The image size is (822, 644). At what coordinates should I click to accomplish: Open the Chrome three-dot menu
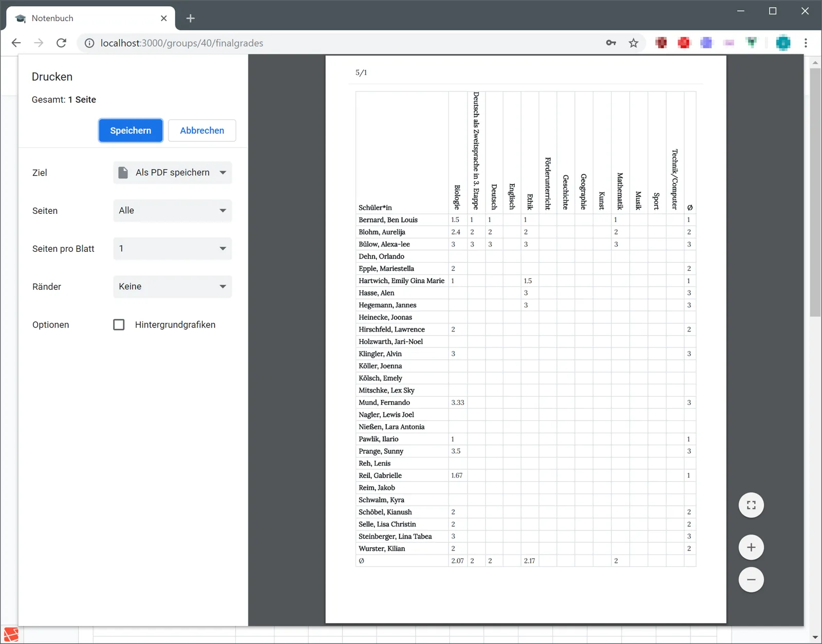(x=806, y=43)
